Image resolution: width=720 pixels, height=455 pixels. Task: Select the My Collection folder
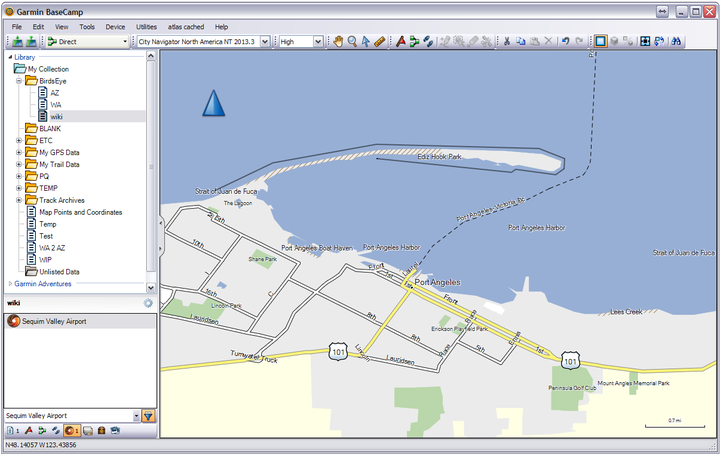pyautogui.click(x=48, y=69)
